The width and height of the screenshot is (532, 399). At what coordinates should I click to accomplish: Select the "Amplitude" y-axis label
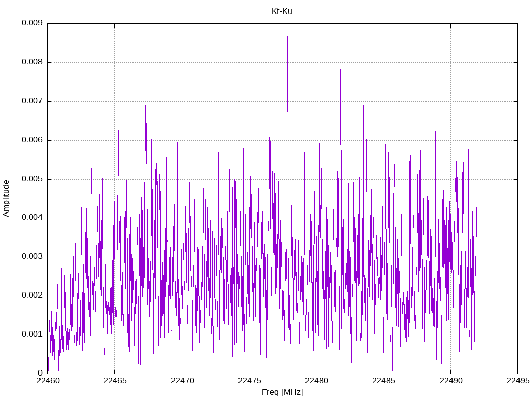pyautogui.click(x=6, y=198)
